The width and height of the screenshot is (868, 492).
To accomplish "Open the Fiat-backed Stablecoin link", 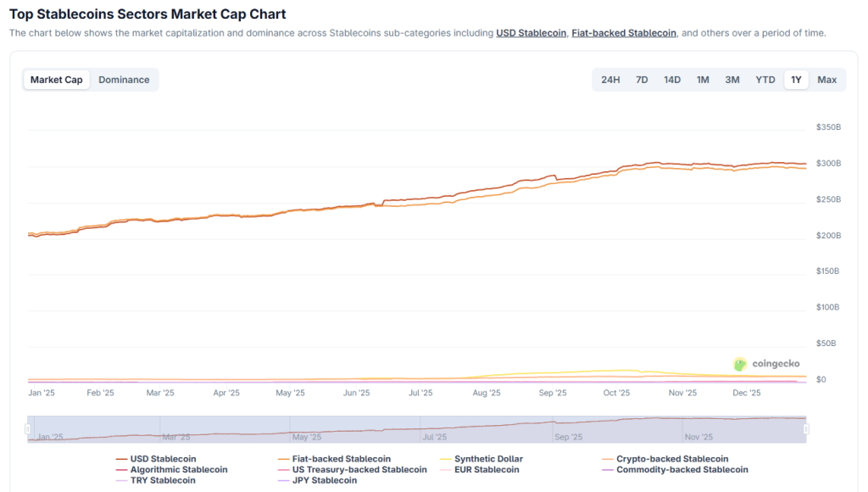I will pyautogui.click(x=624, y=33).
